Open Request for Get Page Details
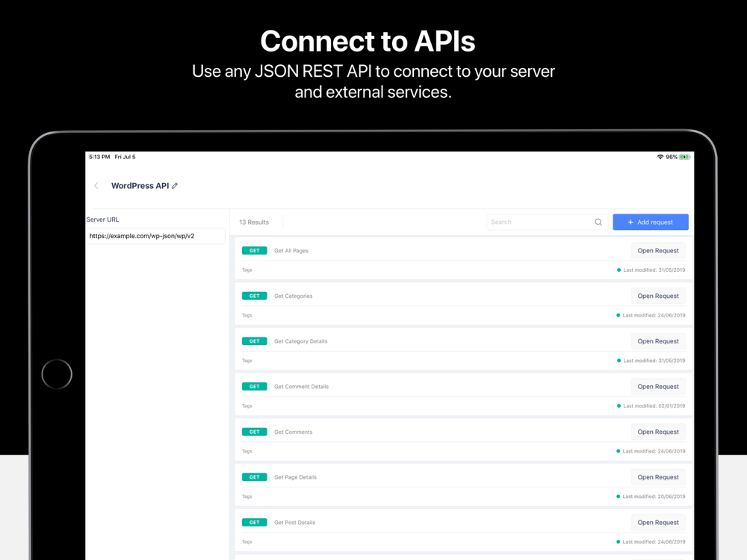Screen dimensions: 747x560 click(x=658, y=477)
